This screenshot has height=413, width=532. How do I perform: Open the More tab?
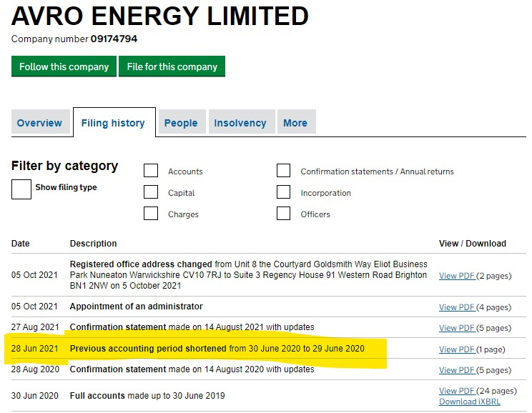[x=295, y=123]
